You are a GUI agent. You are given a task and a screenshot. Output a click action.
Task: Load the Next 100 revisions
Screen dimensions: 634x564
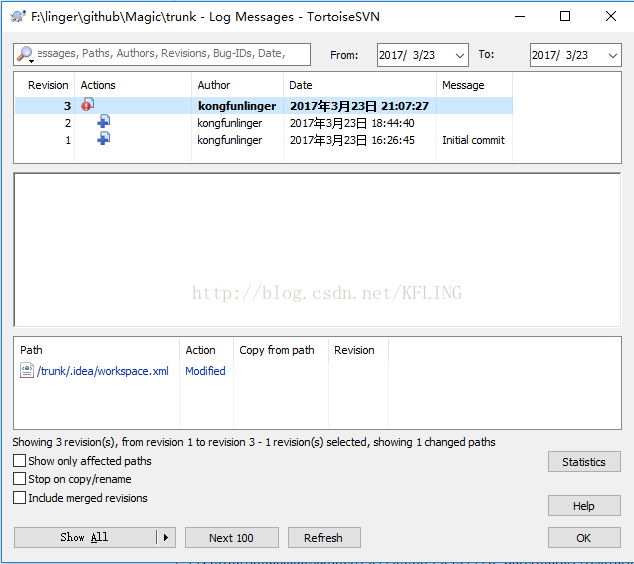232,538
